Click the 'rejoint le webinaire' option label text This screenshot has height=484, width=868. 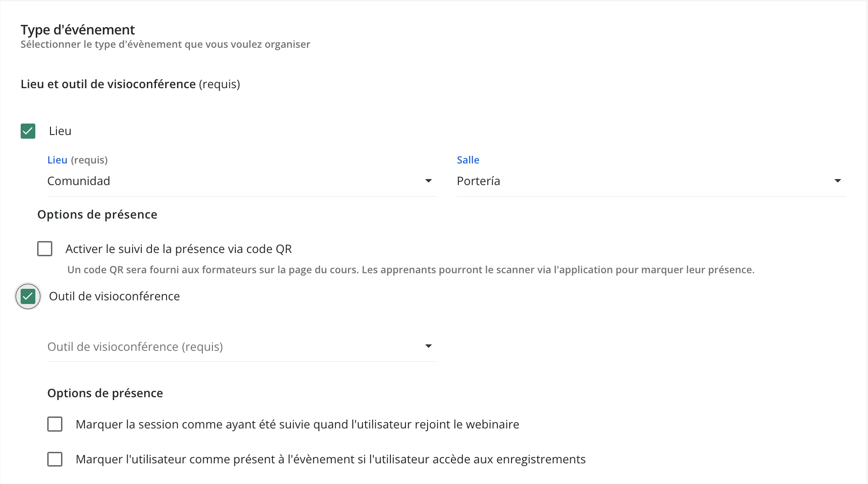tap(297, 424)
